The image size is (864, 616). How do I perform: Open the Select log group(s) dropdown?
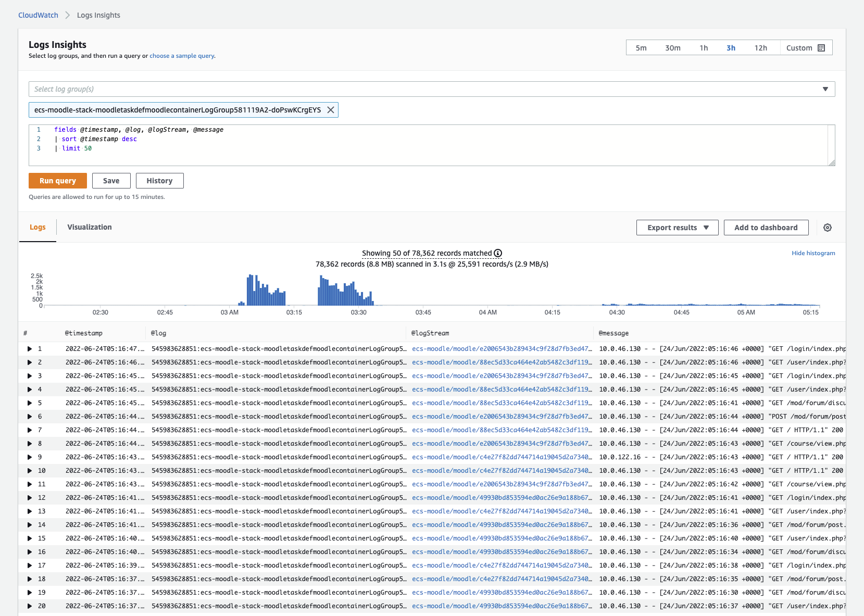click(431, 89)
